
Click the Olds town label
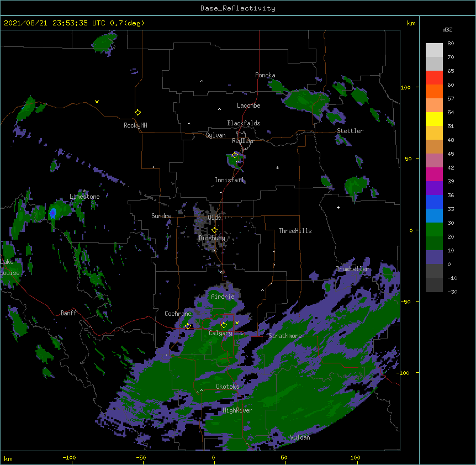[214, 218]
